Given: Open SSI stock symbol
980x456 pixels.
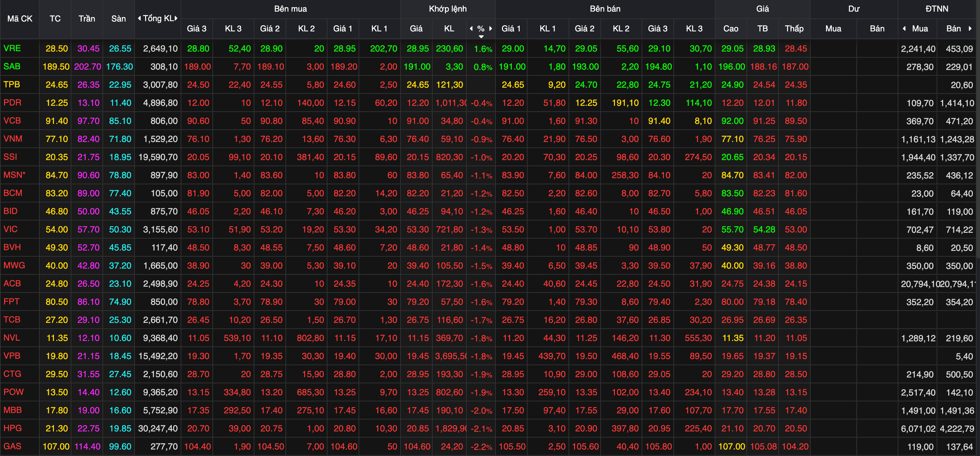Looking at the screenshot, I should coord(10,157).
